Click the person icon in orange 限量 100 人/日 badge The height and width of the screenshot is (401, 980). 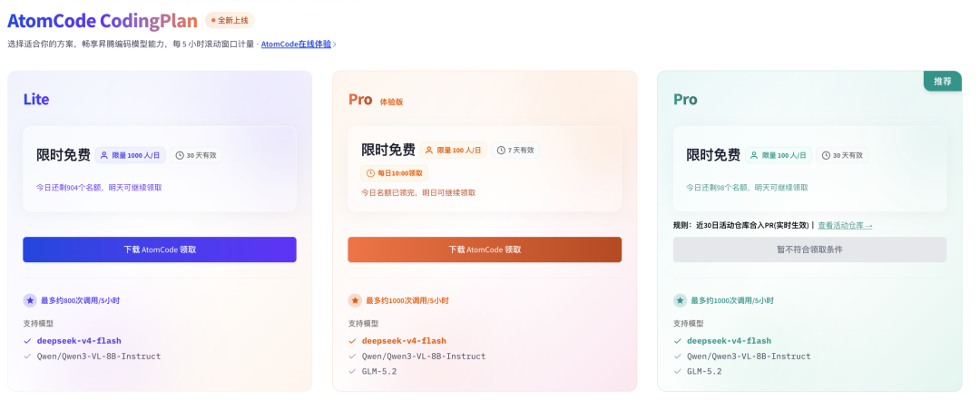tap(429, 150)
